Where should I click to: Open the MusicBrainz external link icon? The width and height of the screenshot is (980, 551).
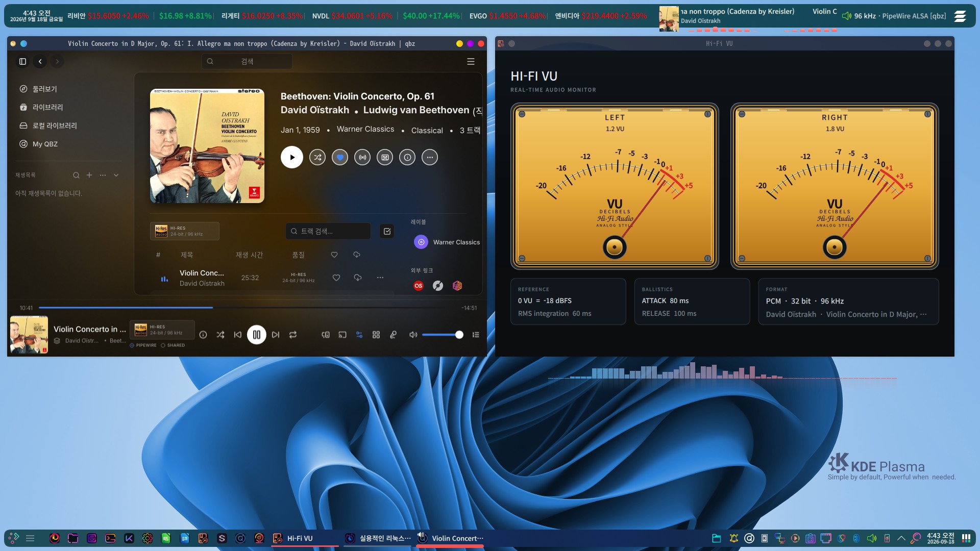click(x=457, y=286)
